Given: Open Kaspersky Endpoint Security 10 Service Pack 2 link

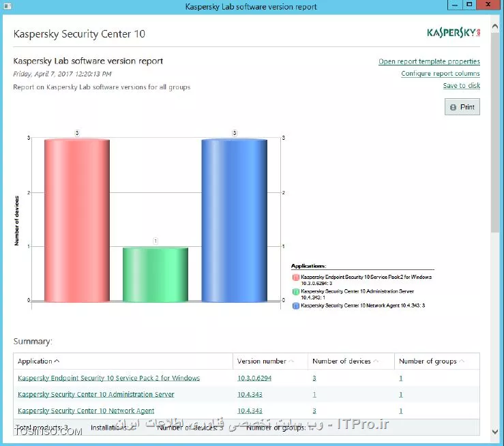Looking at the screenshot, I should 108,378.
